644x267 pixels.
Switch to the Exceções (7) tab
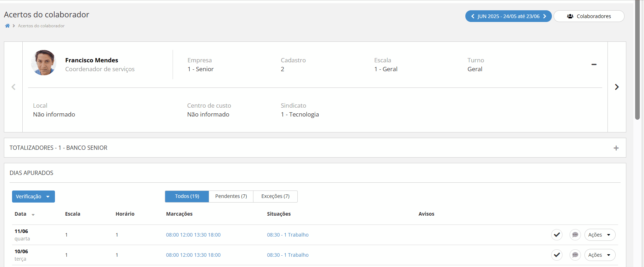(x=275, y=196)
